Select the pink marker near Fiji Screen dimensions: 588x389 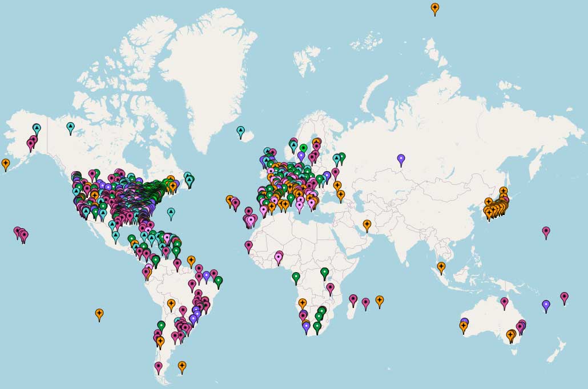pos(564,297)
